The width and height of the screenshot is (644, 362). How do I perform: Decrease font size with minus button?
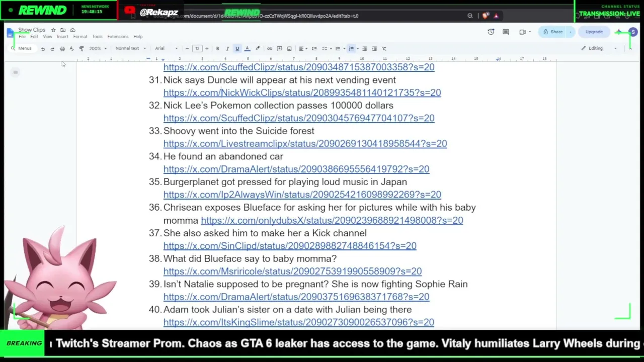[187, 49]
